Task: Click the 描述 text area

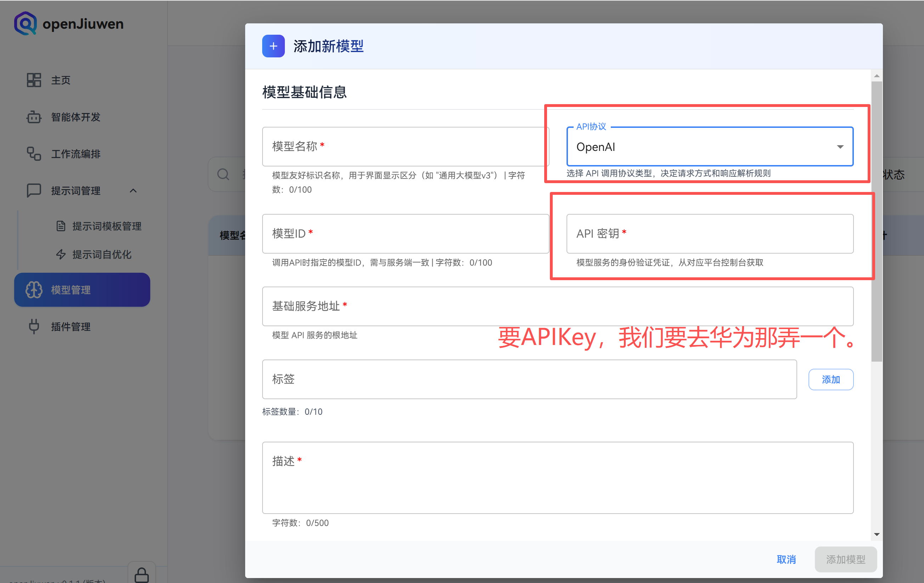Action: tap(558, 477)
